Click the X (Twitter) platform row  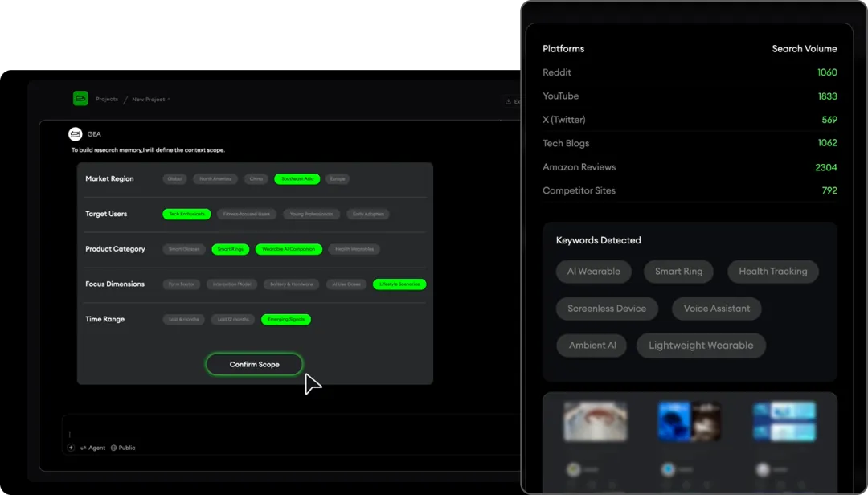click(690, 120)
